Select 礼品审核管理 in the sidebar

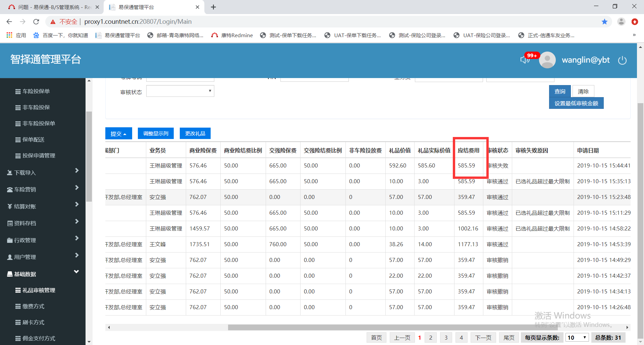(39, 290)
